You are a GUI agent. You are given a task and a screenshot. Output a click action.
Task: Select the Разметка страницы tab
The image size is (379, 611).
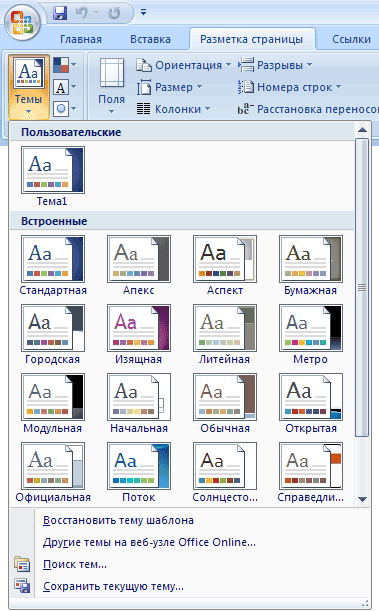pyautogui.click(x=252, y=39)
